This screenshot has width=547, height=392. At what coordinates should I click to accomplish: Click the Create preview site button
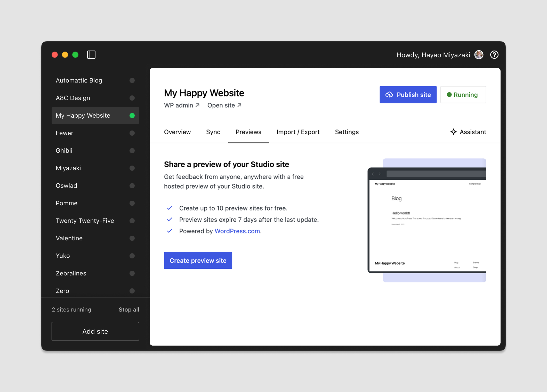coord(198,260)
